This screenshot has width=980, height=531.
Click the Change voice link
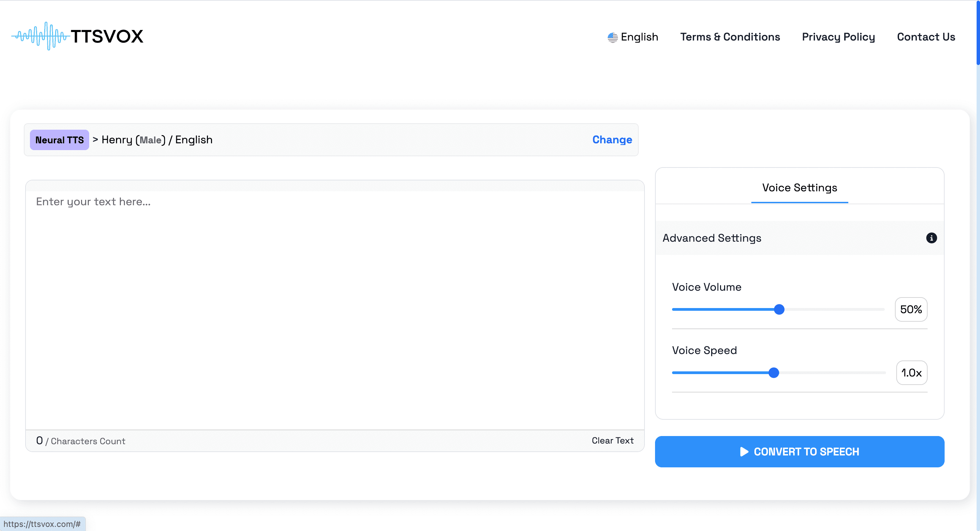pyautogui.click(x=612, y=140)
